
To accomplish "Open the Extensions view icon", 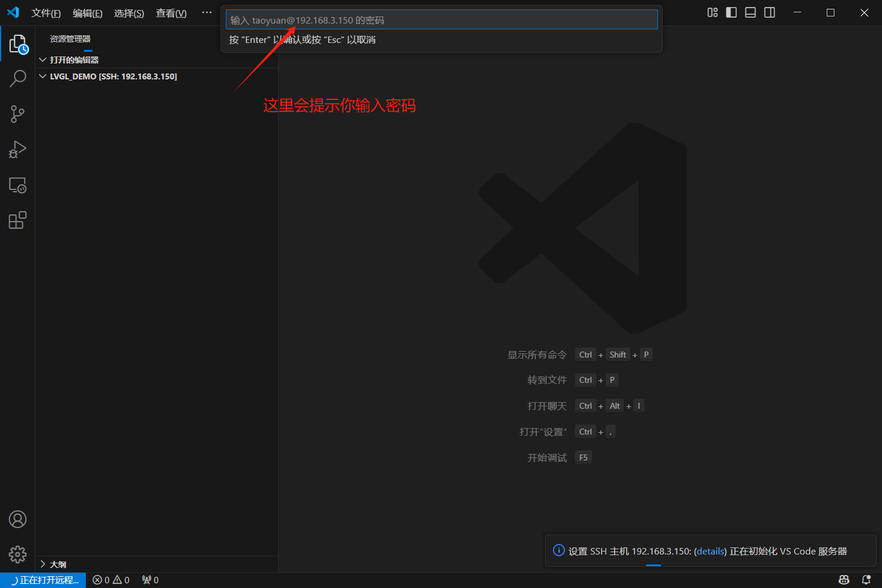I will tap(18, 220).
